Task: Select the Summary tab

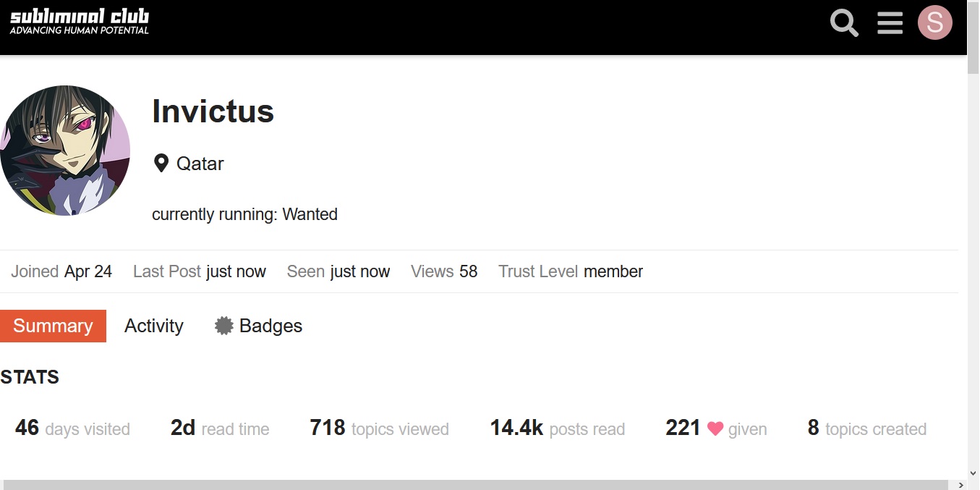Action: (53, 326)
